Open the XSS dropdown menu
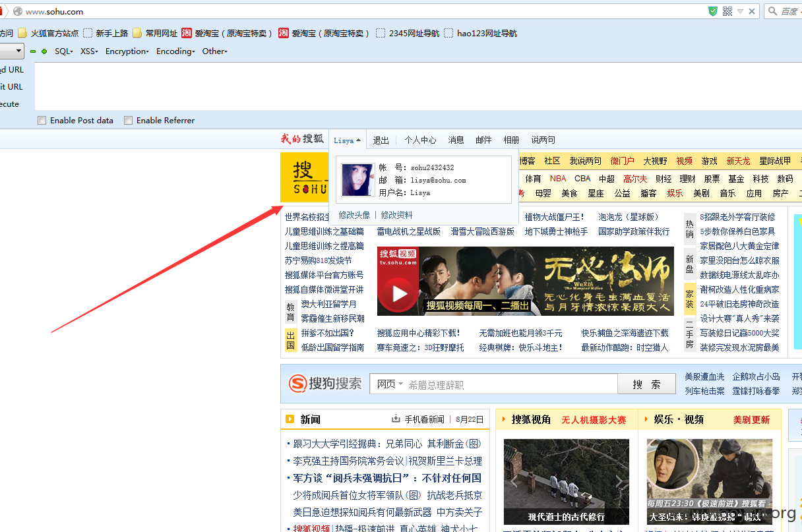This screenshot has height=532, width=802. pyautogui.click(x=89, y=51)
